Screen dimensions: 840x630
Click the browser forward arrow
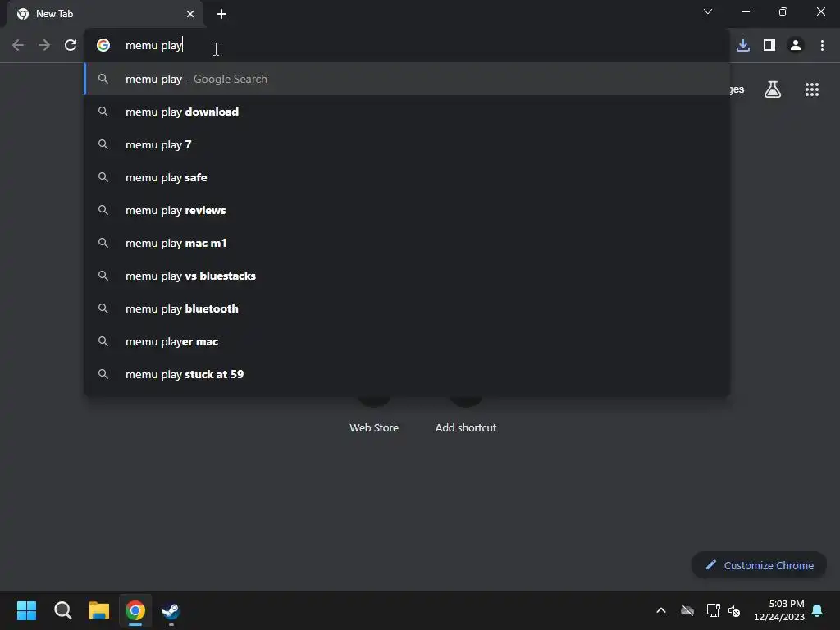(44, 46)
